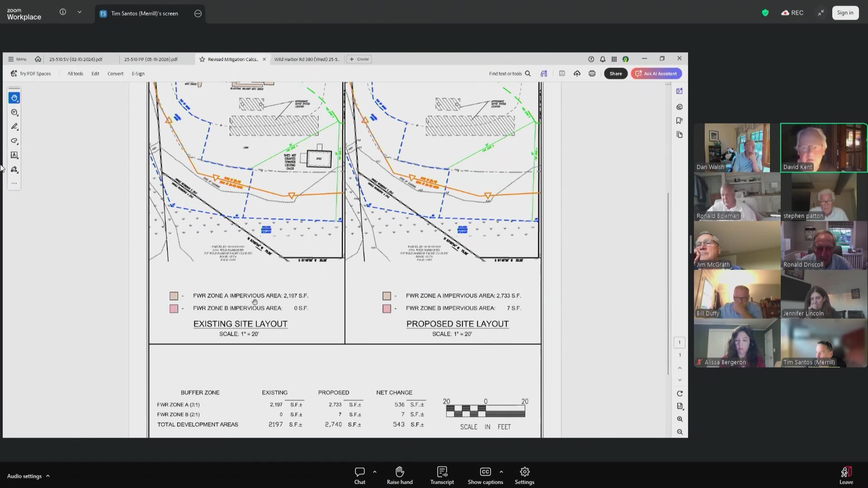
Task: Select the draw freehand lasso tool
Action: click(x=14, y=141)
